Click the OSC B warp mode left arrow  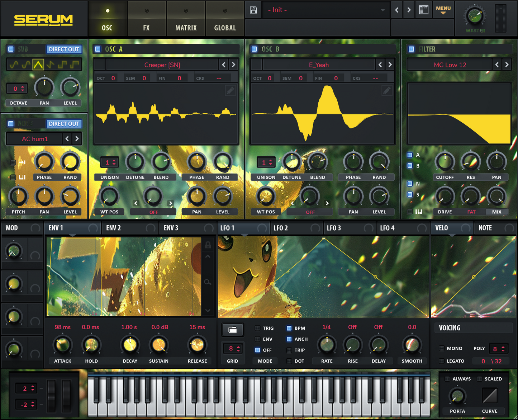tap(292, 203)
